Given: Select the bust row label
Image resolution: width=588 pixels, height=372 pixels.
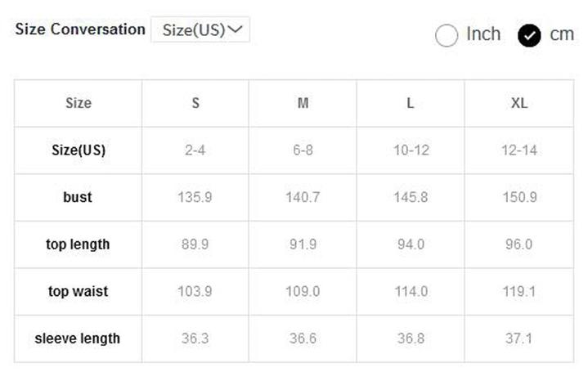Looking at the screenshot, I should coord(78,197).
